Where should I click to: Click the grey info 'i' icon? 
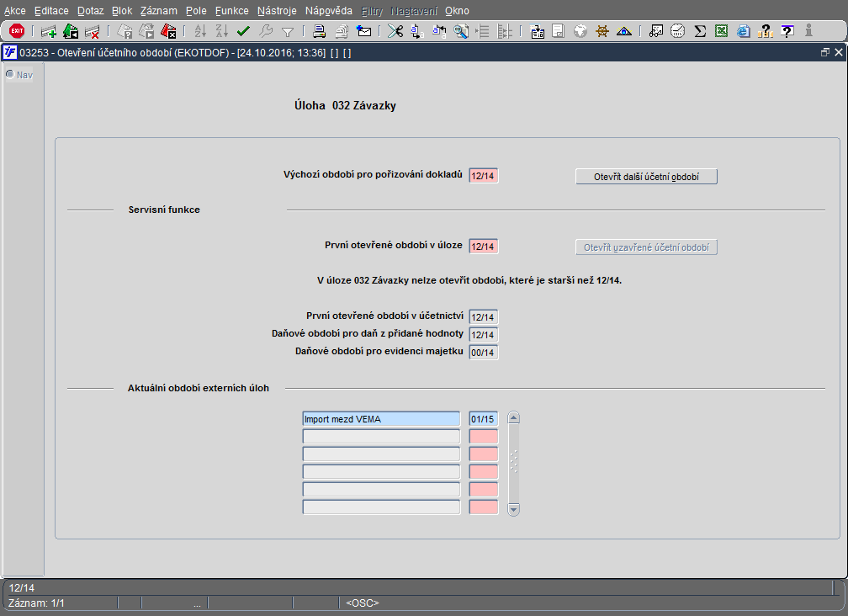808,31
